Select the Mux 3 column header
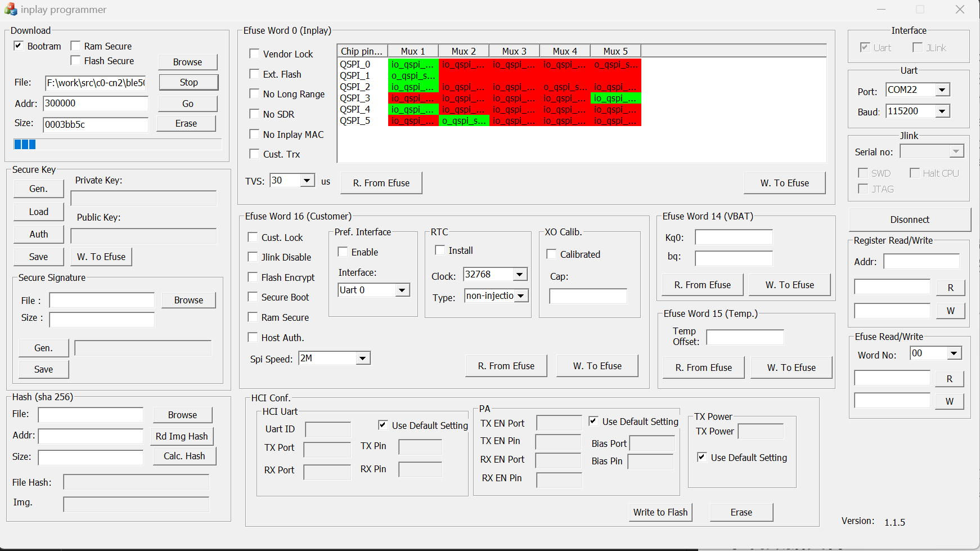 coord(514,51)
